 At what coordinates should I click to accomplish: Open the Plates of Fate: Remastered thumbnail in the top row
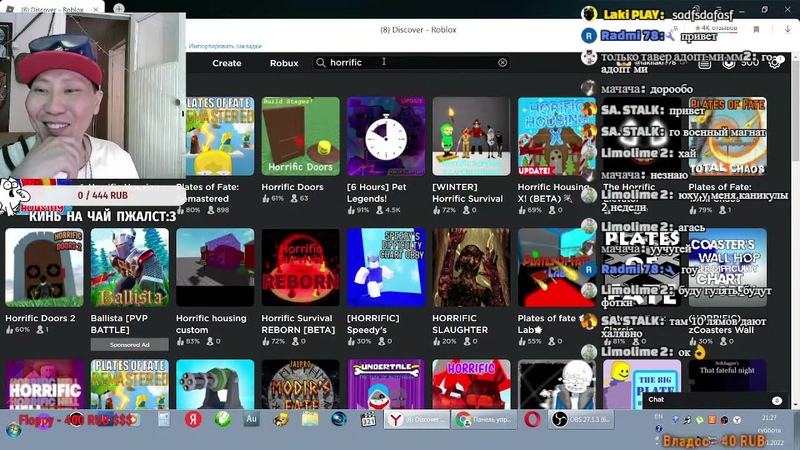click(x=220, y=137)
